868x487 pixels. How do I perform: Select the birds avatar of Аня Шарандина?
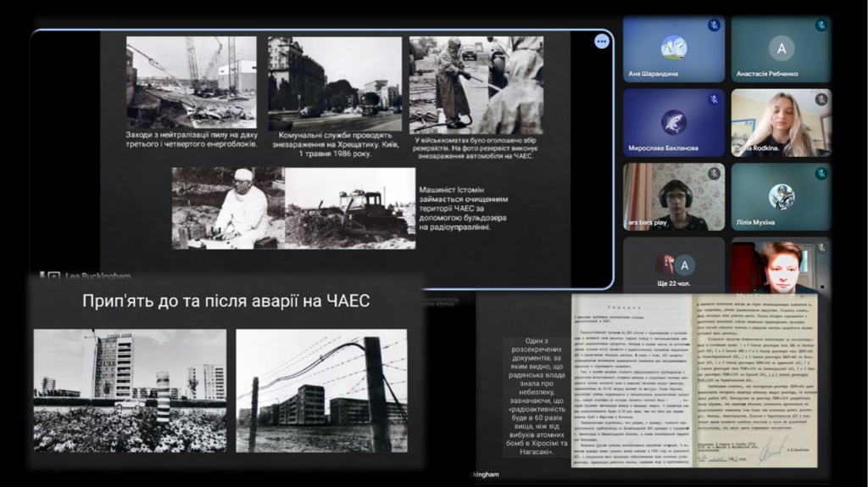674,48
